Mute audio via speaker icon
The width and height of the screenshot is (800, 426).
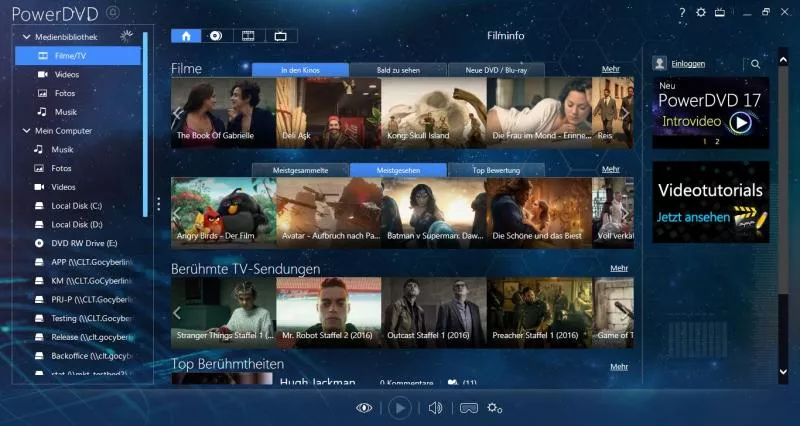tap(435, 408)
